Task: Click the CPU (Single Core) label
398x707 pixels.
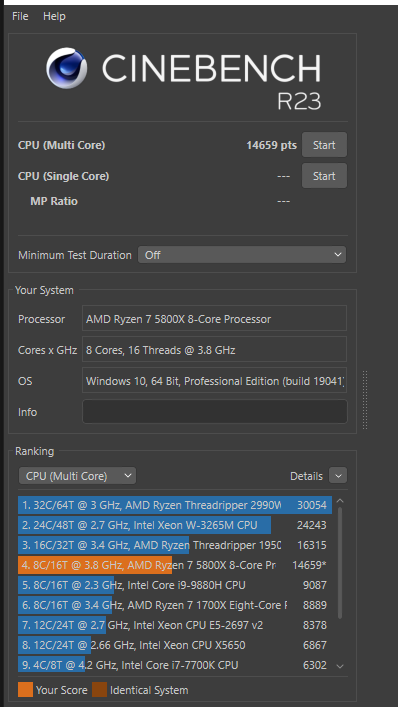Action: click(x=63, y=176)
